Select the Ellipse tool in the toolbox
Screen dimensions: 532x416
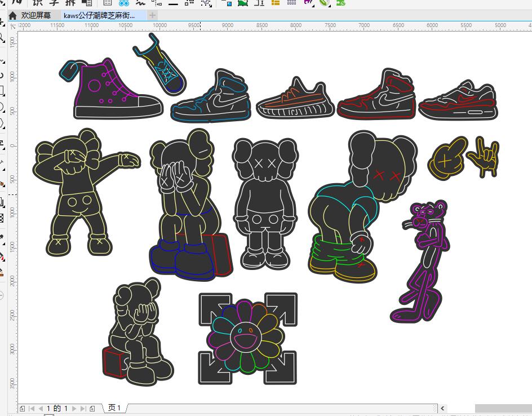coord(2,107)
